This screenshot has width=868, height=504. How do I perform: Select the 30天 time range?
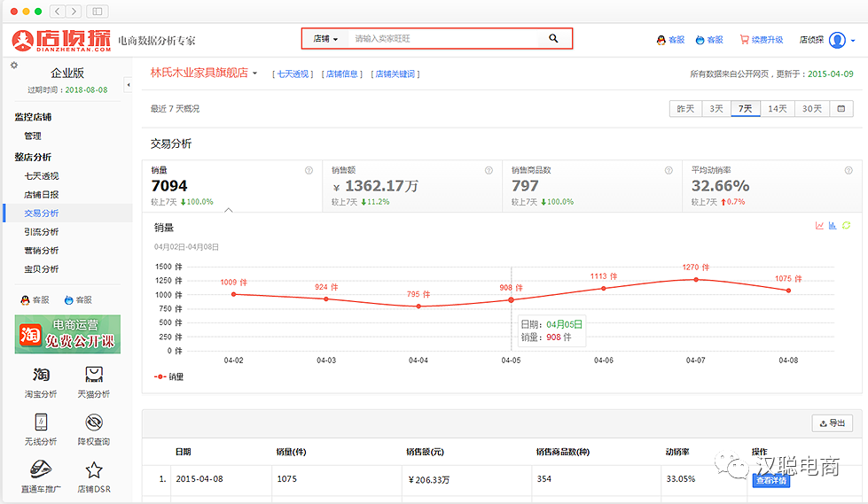(812, 109)
